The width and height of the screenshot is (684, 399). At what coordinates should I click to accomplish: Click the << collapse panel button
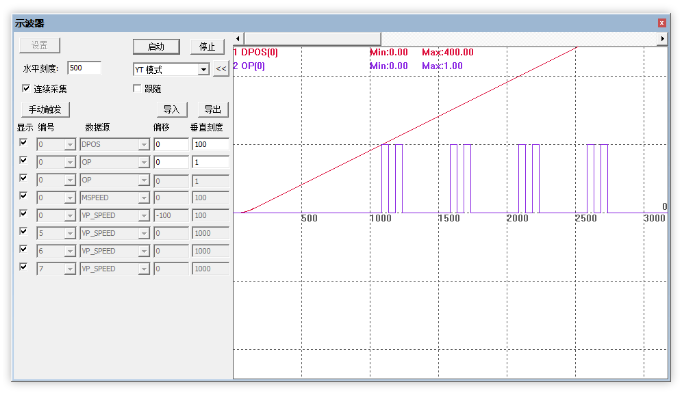(221, 69)
